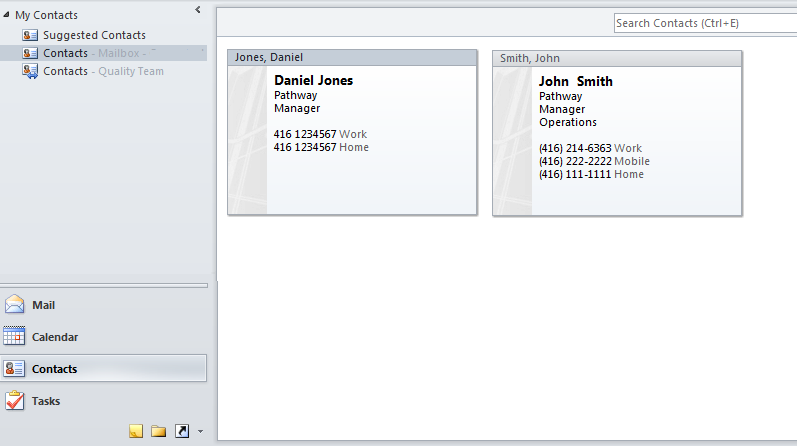Image resolution: width=797 pixels, height=446 pixels.
Task: Select the John Smith business card
Action: [617, 133]
